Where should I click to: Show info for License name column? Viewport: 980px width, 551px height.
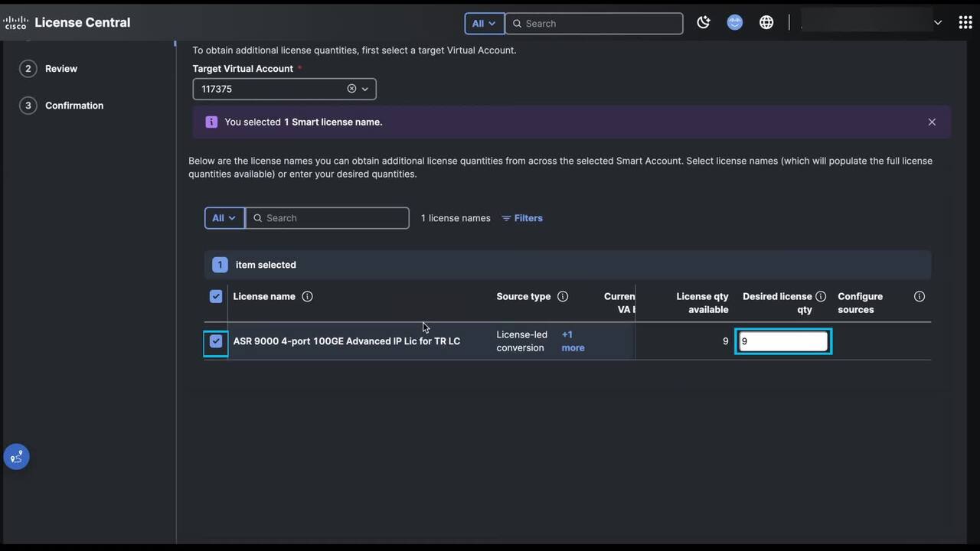click(307, 296)
